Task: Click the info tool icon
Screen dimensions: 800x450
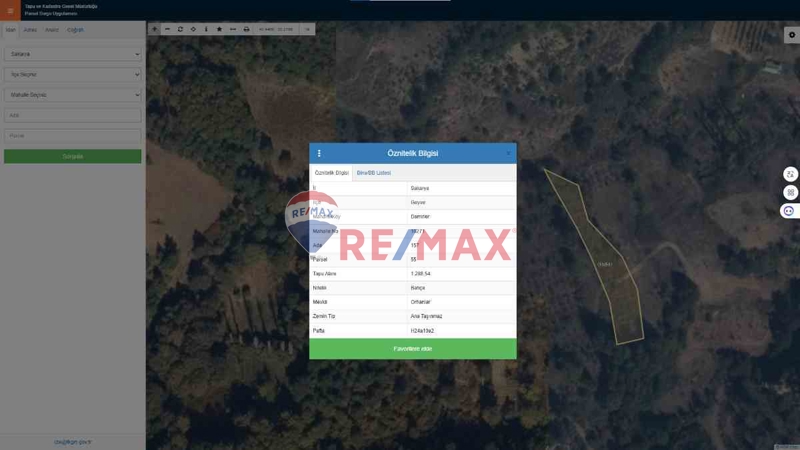Action: point(206,29)
